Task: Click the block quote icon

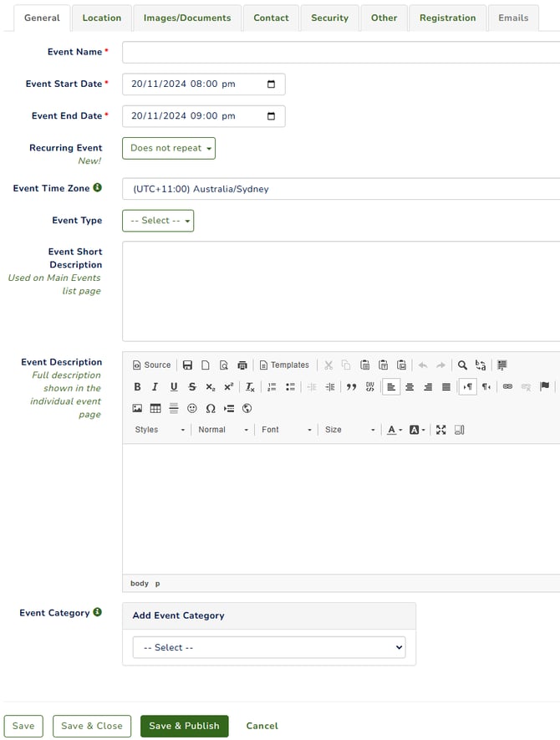Action: tap(351, 387)
